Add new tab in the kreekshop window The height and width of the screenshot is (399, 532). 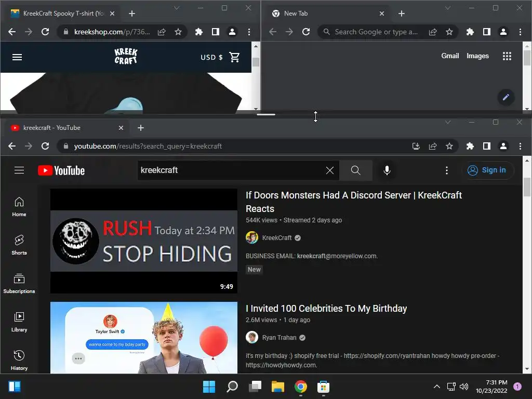pyautogui.click(x=132, y=14)
